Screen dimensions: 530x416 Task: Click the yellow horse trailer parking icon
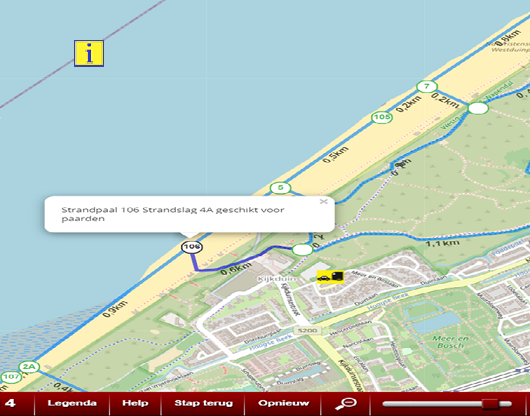pos(330,277)
